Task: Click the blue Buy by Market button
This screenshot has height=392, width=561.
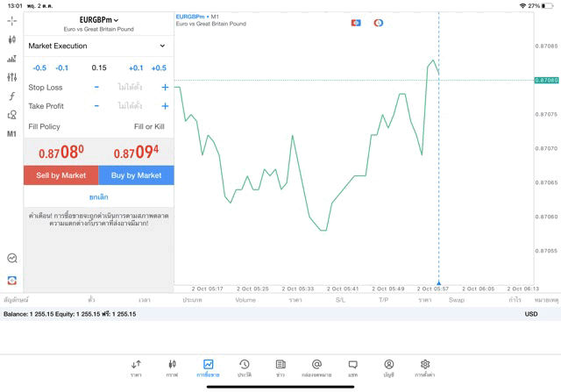Action: coord(136,175)
